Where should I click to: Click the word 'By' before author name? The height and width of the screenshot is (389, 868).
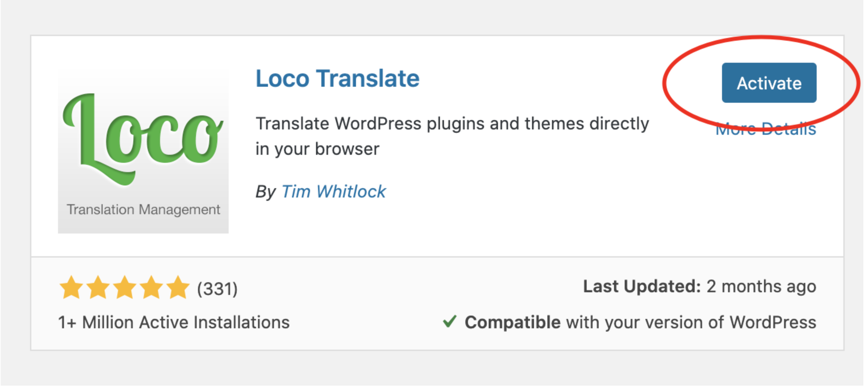[266, 192]
